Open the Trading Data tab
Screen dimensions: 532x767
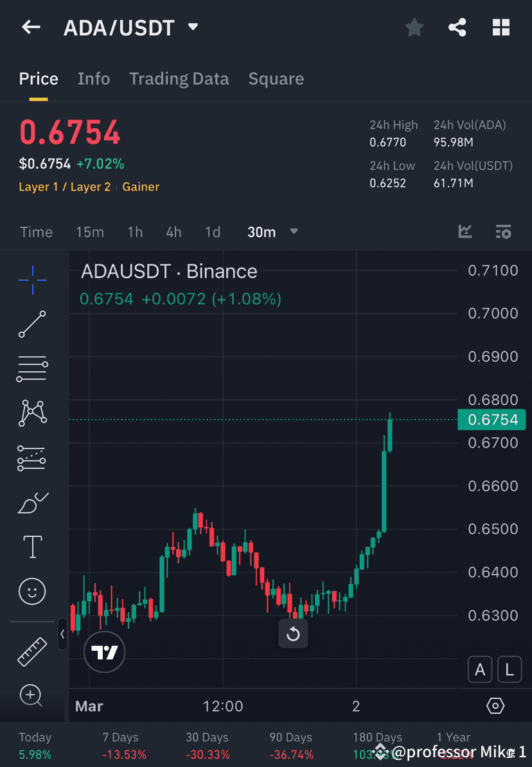tap(179, 78)
